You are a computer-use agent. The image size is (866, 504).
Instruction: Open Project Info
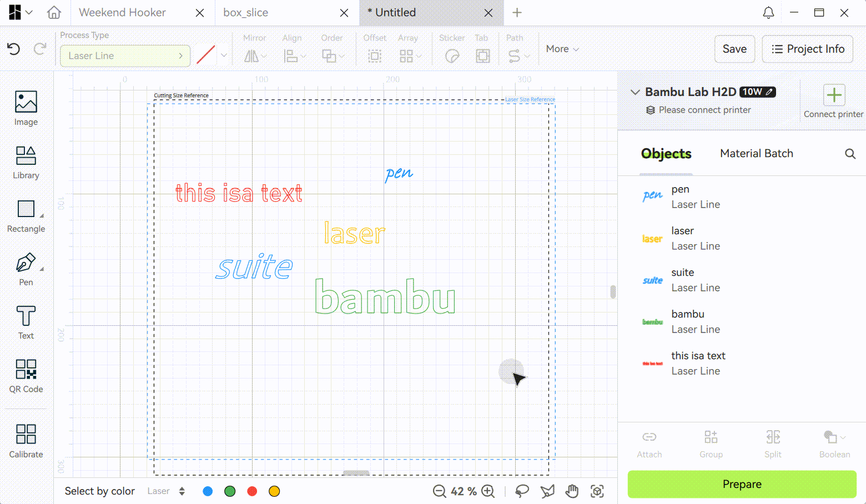coord(808,49)
